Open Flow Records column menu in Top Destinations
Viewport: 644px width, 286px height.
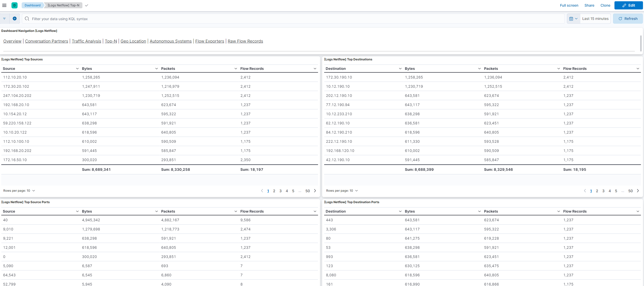click(638, 69)
